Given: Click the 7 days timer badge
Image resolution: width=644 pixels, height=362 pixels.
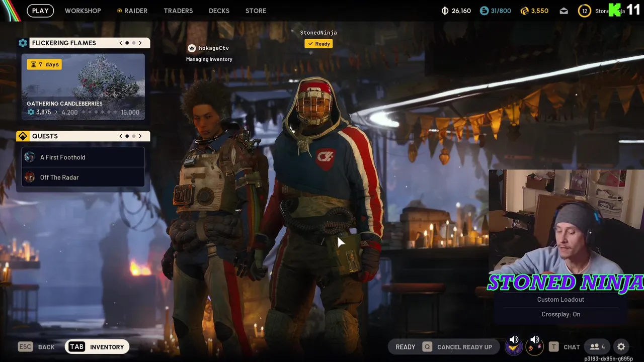Looking at the screenshot, I should (x=44, y=64).
